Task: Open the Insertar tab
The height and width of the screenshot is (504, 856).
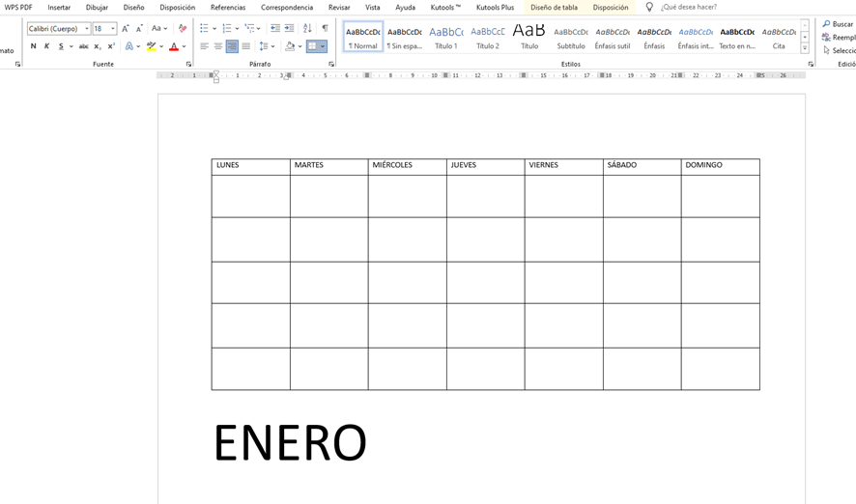Action: [59, 7]
